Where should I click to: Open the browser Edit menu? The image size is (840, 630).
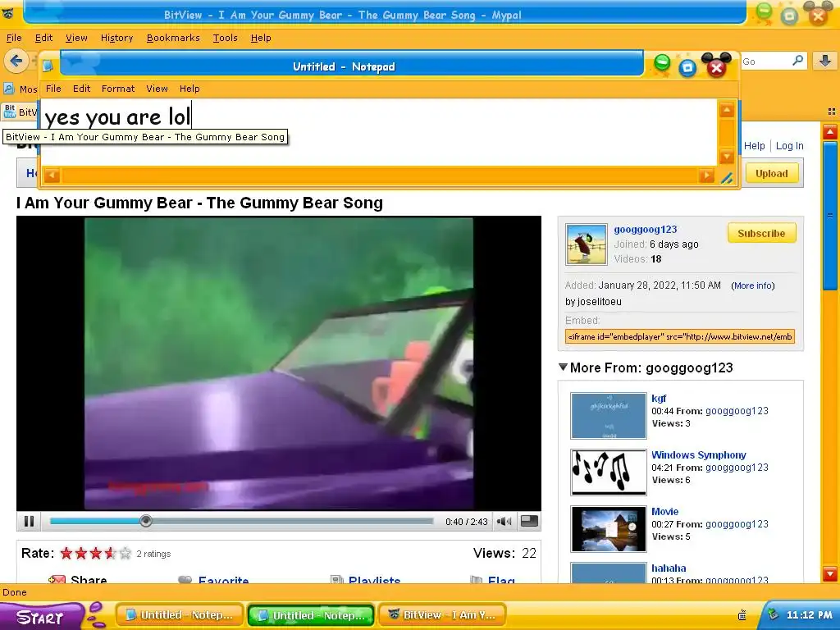(x=44, y=38)
